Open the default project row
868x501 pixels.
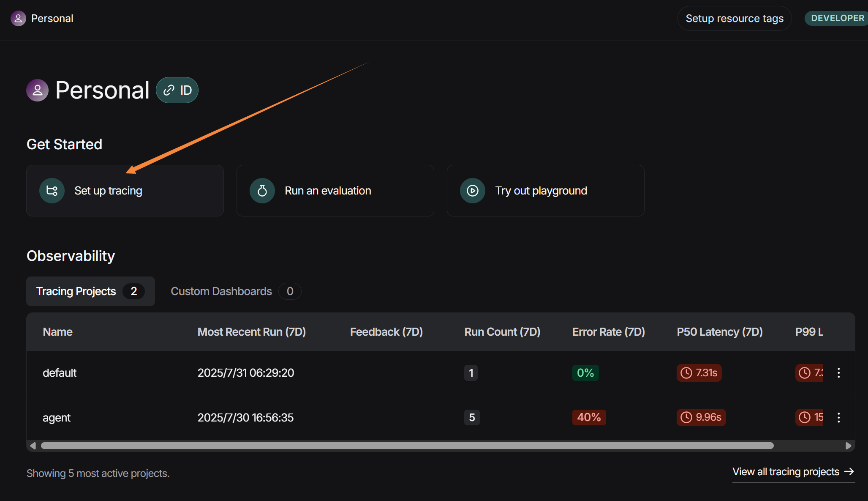tap(60, 373)
